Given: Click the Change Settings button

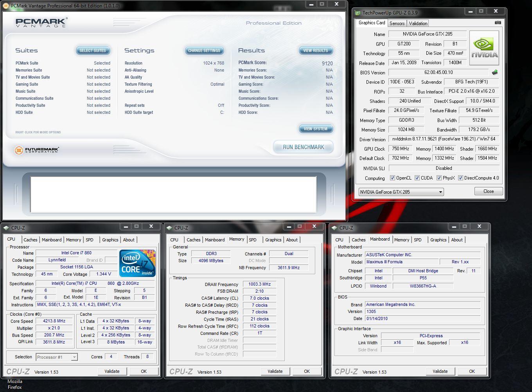Looking at the screenshot, I should click(204, 50).
